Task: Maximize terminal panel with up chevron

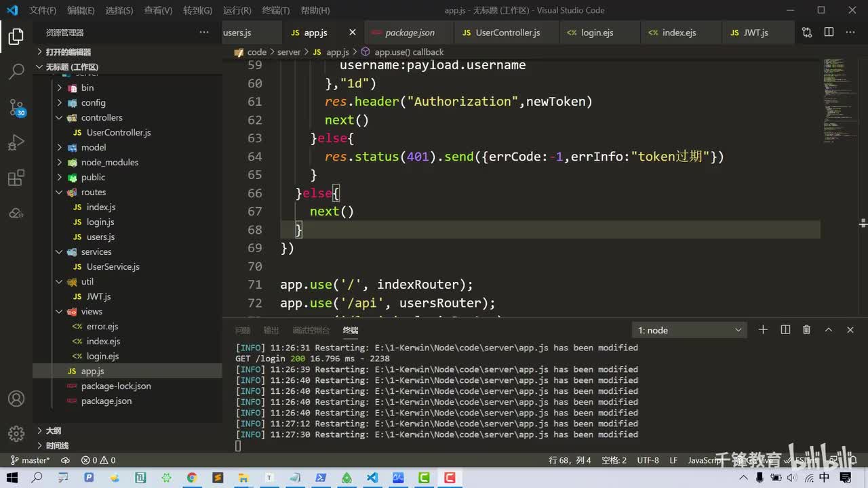Action: (828, 330)
